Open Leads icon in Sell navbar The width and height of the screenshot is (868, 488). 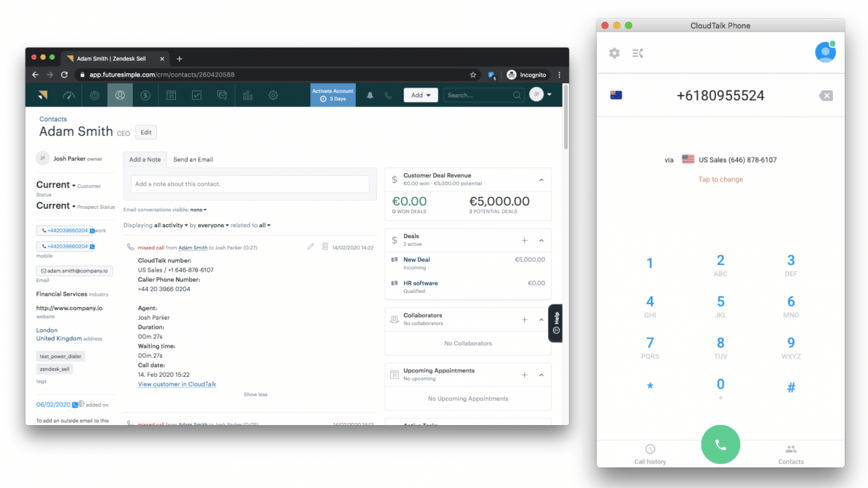(94, 95)
